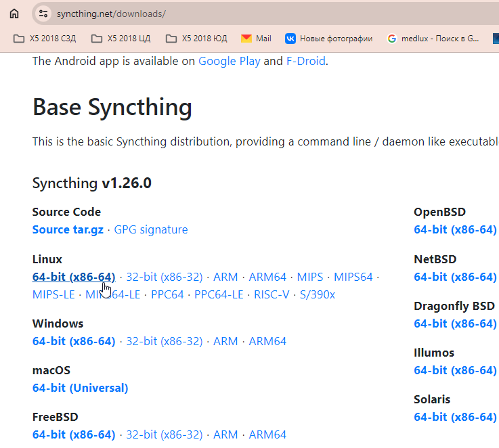The width and height of the screenshot is (499, 448).
Task: Click the NetBSD section label
Action: 435,260
